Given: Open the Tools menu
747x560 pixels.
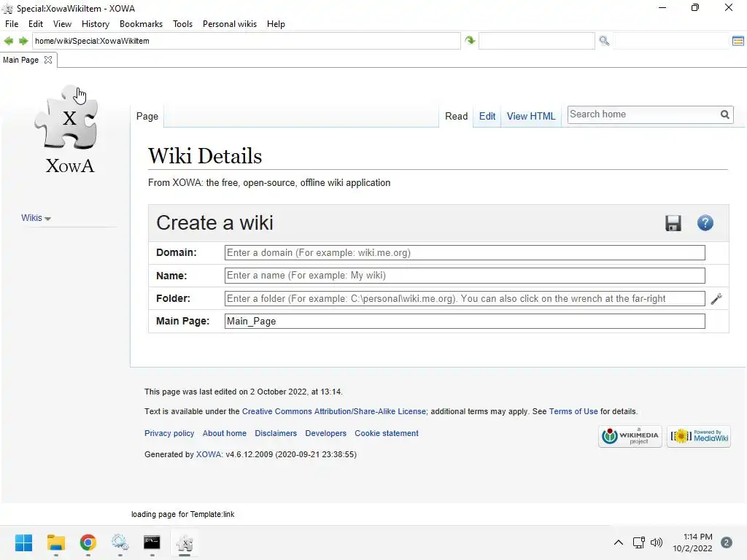Looking at the screenshot, I should (x=182, y=24).
